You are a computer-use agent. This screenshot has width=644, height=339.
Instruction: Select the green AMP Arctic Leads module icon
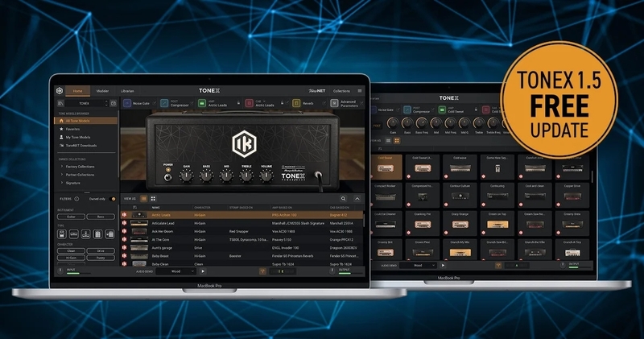click(x=202, y=103)
